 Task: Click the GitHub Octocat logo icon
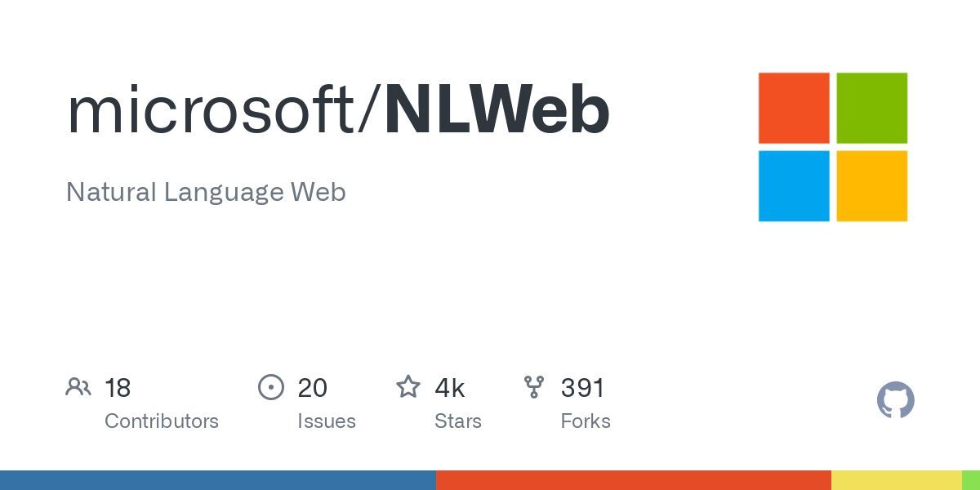896,400
